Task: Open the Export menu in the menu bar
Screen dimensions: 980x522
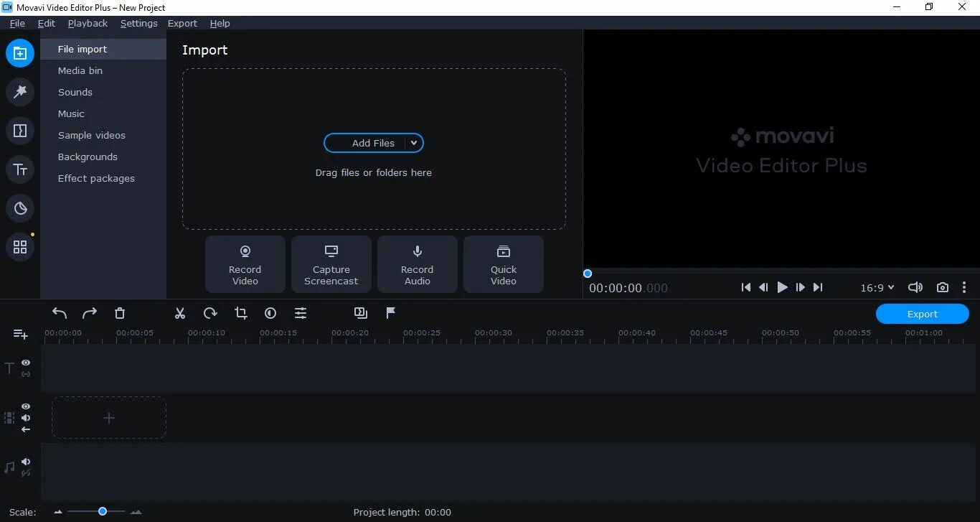Action: point(182,23)
